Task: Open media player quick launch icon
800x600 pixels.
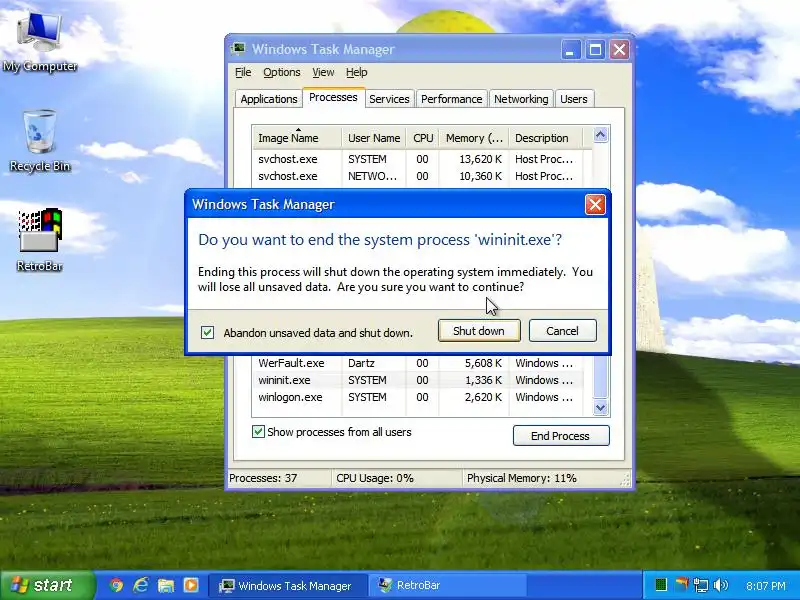Action: [x=191, y=585]
